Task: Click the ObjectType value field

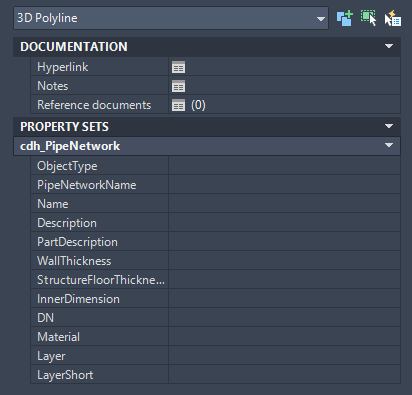Action: click(284, 166)
